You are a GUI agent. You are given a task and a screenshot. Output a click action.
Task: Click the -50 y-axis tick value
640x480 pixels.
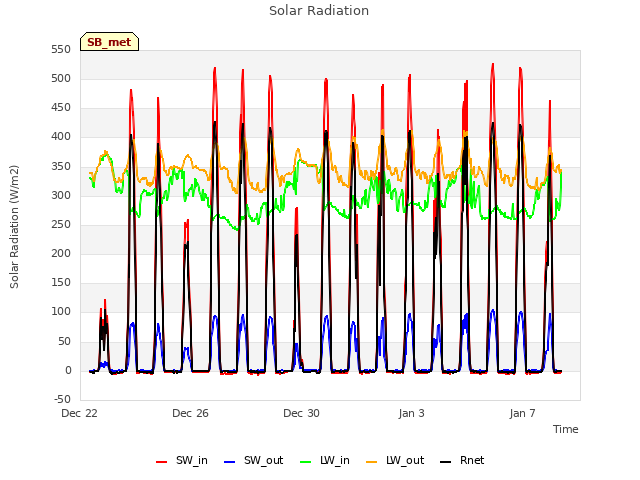pyautogui.click(x=62, y=399)
